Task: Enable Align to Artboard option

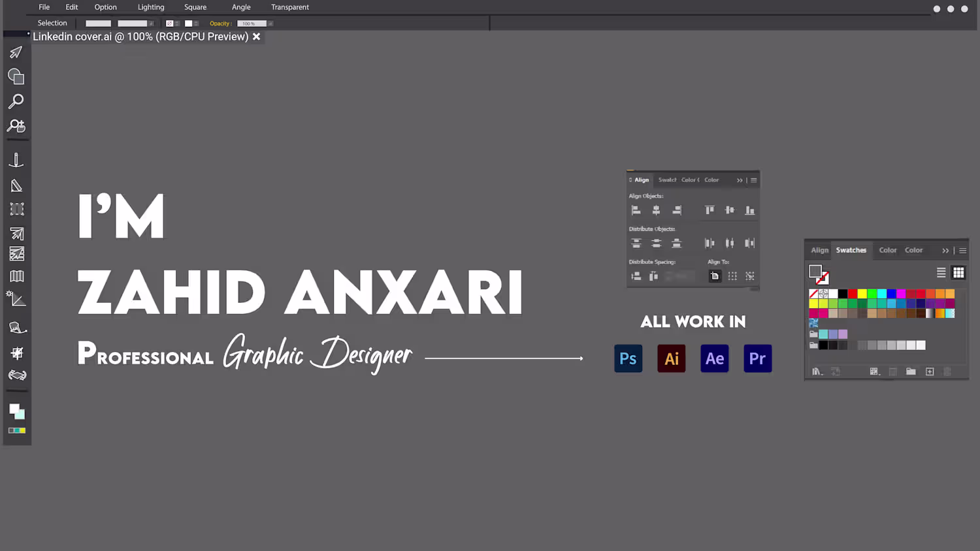Action: coord(715,276)
